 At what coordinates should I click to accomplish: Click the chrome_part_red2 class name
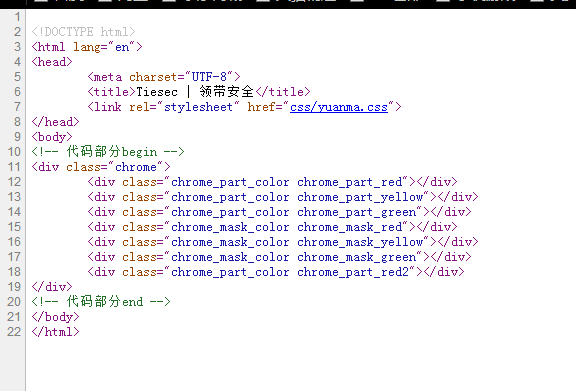(x=353, y=272)
